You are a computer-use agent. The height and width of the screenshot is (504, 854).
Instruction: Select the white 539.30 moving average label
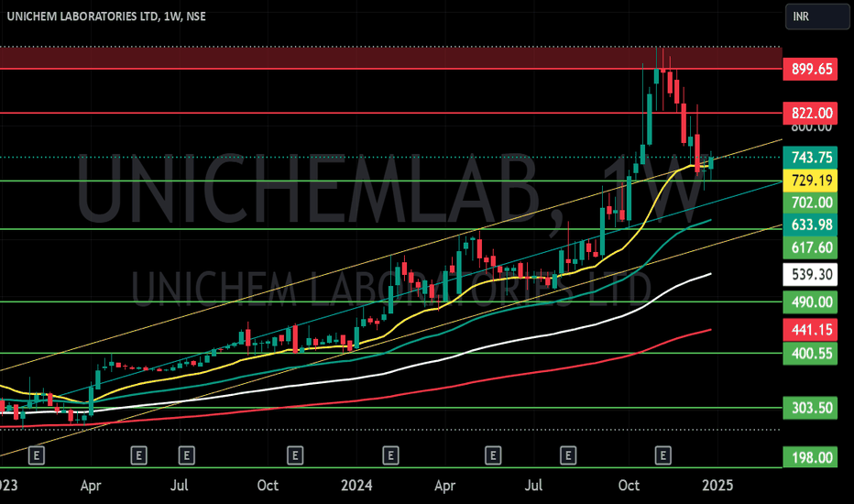(x=810, y=275)
